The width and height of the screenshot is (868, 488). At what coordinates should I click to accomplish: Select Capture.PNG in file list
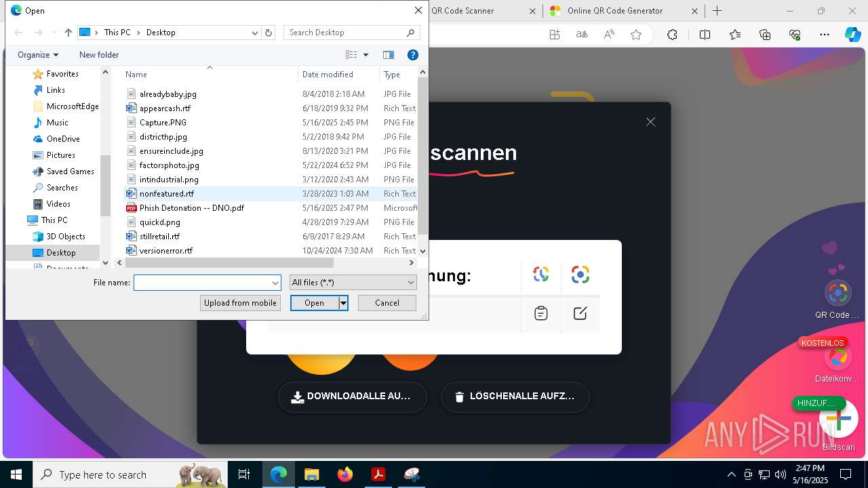coord(163,123)
